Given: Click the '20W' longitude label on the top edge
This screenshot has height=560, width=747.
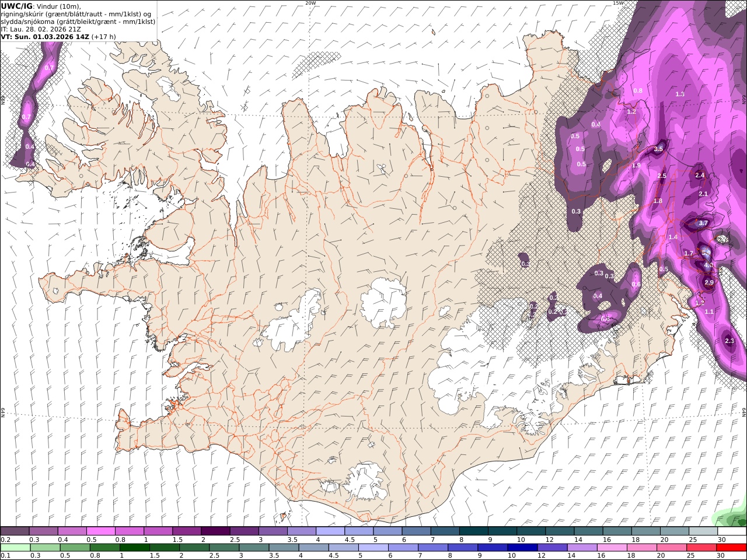Looking at the screenshot, I should pos(310,3).
